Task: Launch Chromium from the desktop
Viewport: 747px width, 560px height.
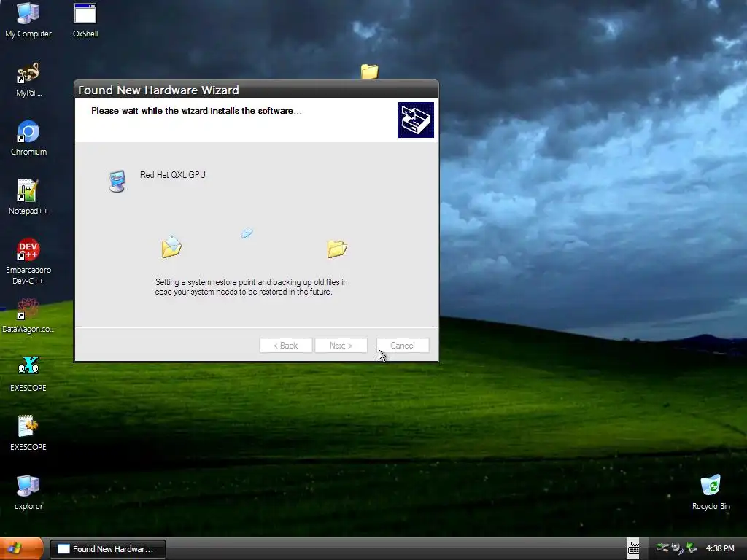Action: 28,138
